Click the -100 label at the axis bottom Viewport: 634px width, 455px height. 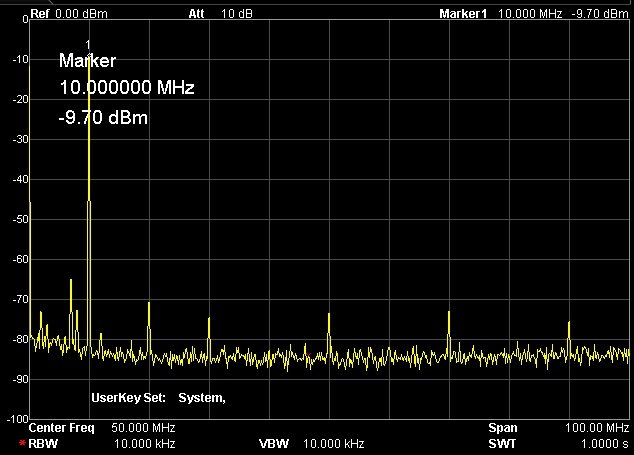[x=16, y=418]
